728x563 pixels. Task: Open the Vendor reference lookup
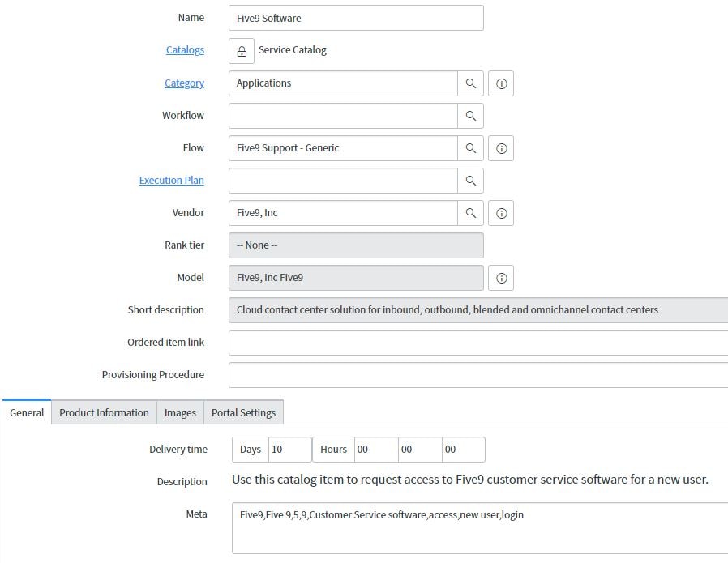pyautogui.click(x=470, y=212)
